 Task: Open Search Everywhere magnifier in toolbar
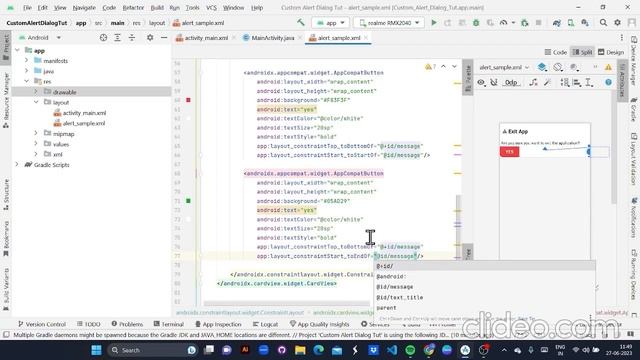[x=603, y=23]
